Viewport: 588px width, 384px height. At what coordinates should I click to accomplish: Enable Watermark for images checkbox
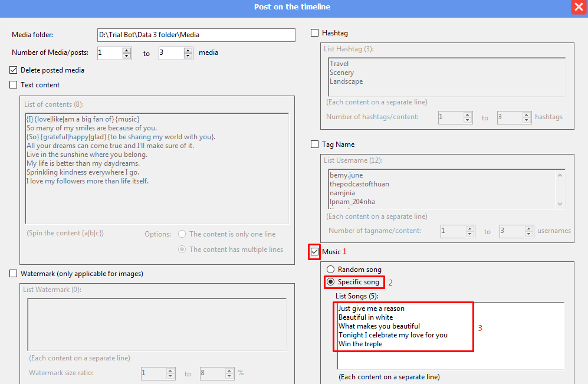[x=14, y=274]
